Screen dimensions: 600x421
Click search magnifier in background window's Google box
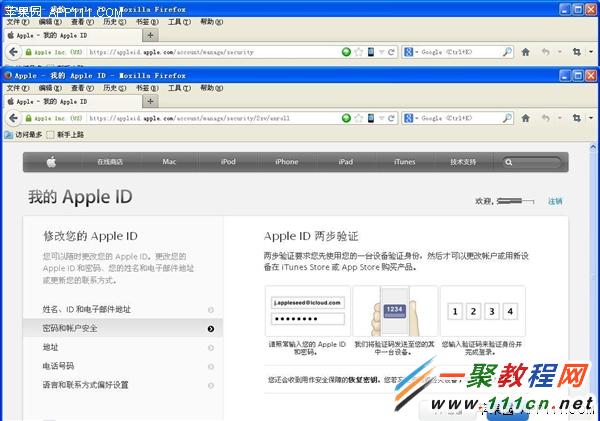[x=507, y=52]
